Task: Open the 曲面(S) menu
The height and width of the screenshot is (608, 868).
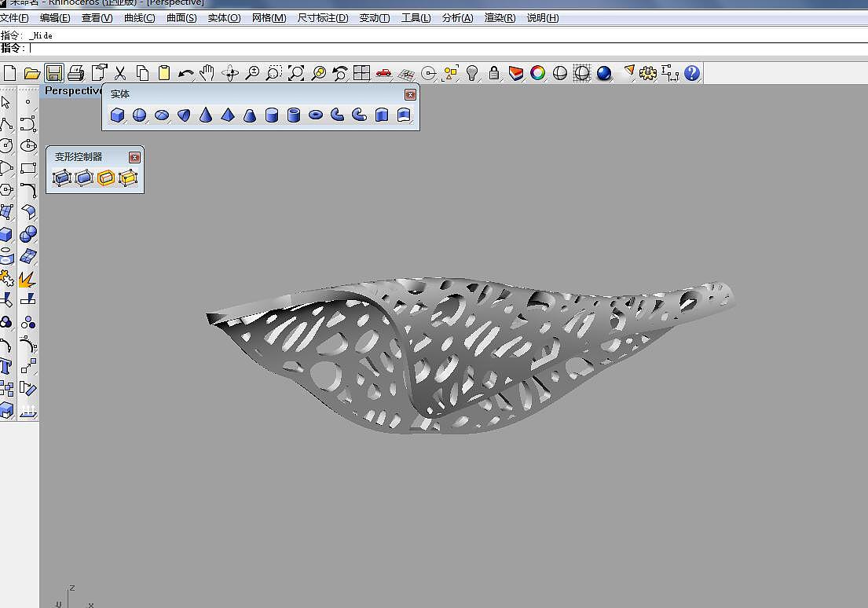Action: click(181, 18)
